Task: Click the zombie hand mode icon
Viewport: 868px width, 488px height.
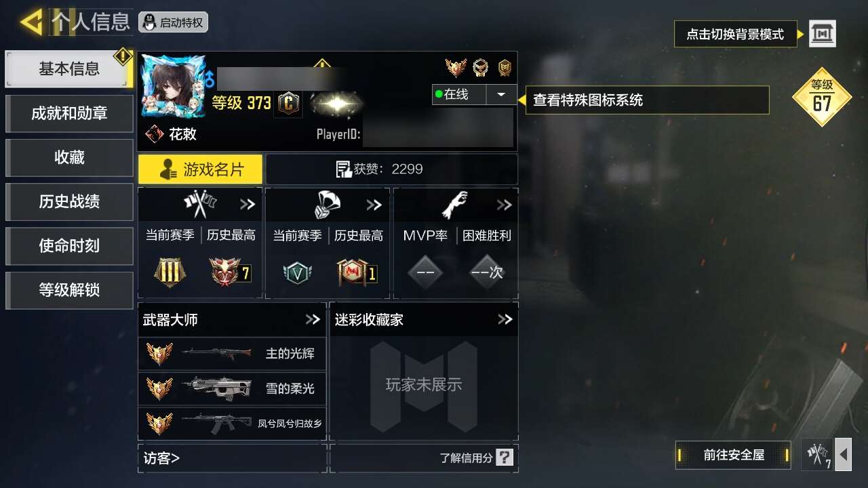Action: click(x=455, y=205)
